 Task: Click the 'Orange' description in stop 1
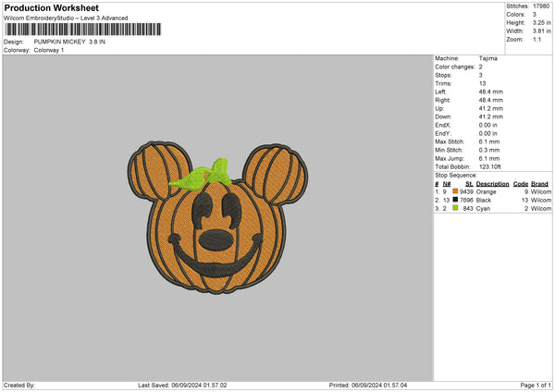(x=486, y=191)
